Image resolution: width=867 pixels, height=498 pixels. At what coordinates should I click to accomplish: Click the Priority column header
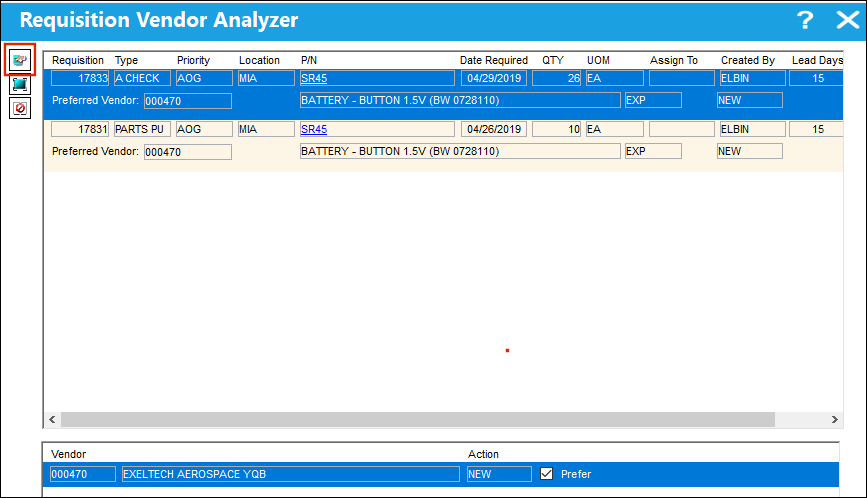pos(194,60)
